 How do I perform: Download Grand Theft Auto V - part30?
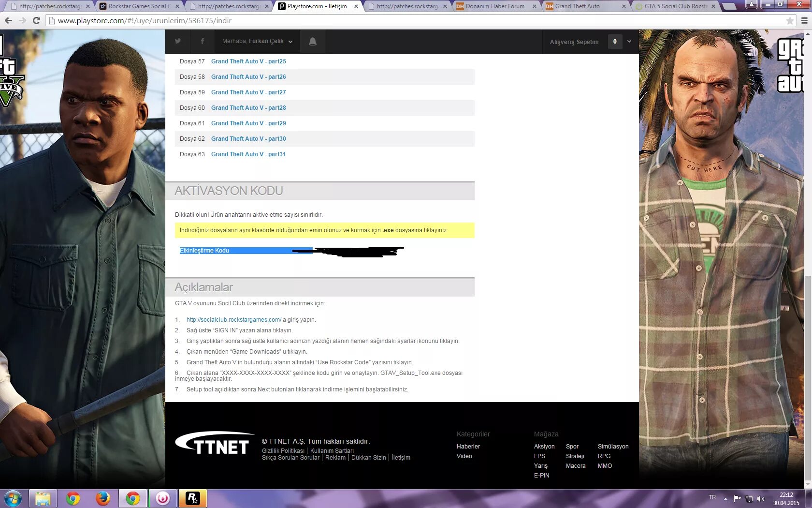pos(248,139)
